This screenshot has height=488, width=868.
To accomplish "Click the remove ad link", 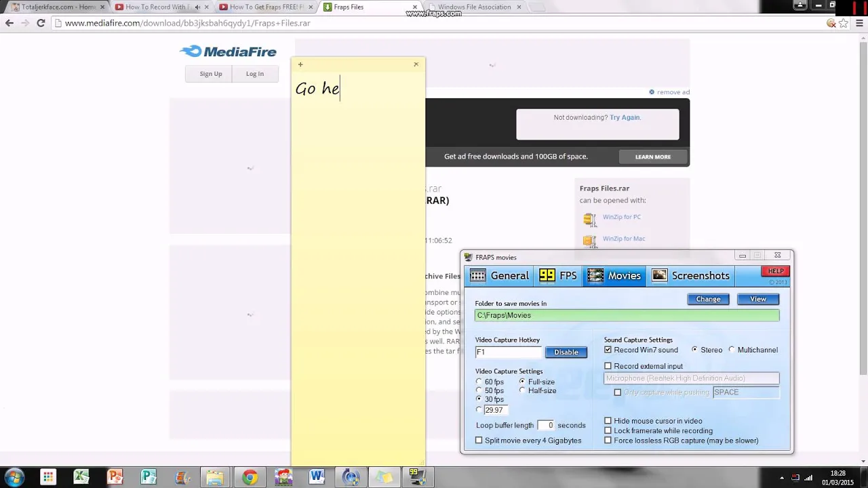I will [x=673, y=92].
